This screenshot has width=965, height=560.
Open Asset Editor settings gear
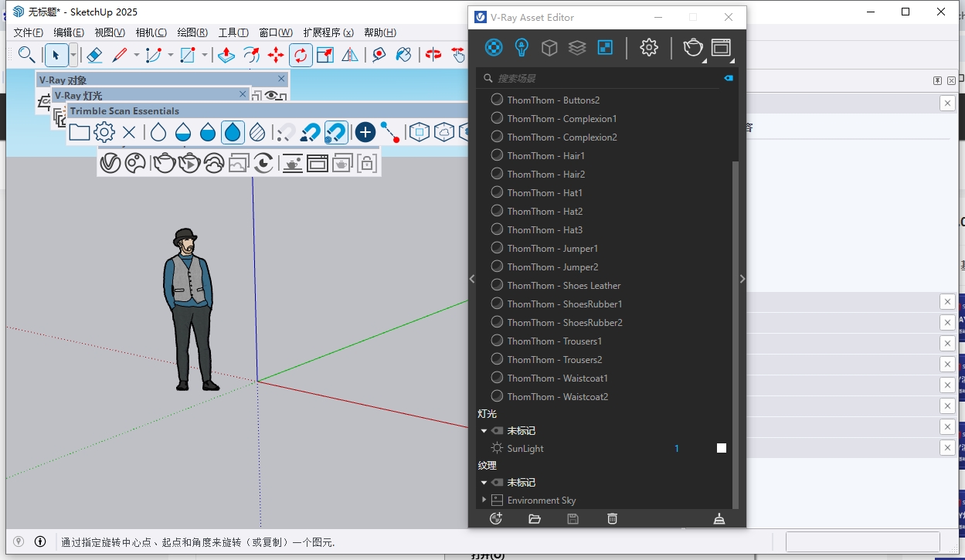tap(649, 48)
